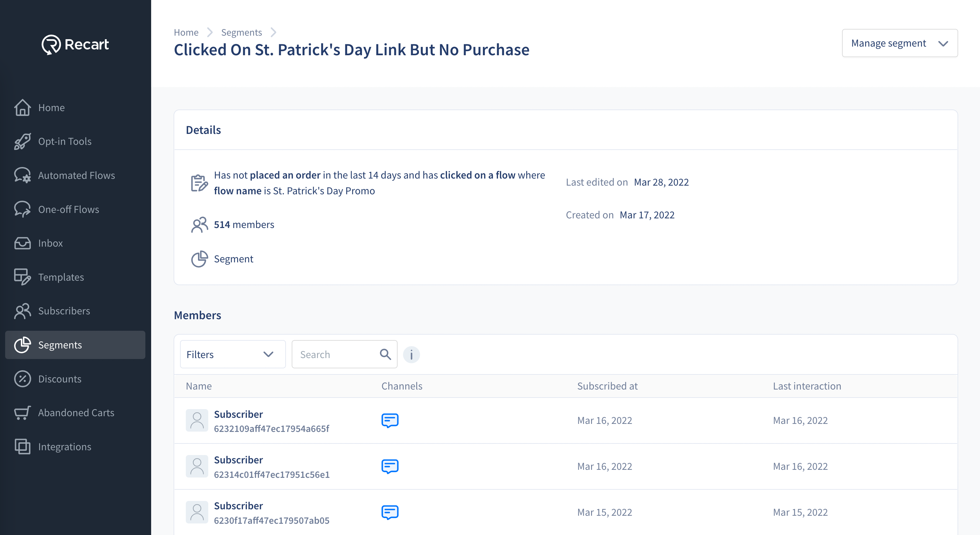The image size is (980, 535).
Task: Open Opt-in Tools menu item
Action: point(75,141)
